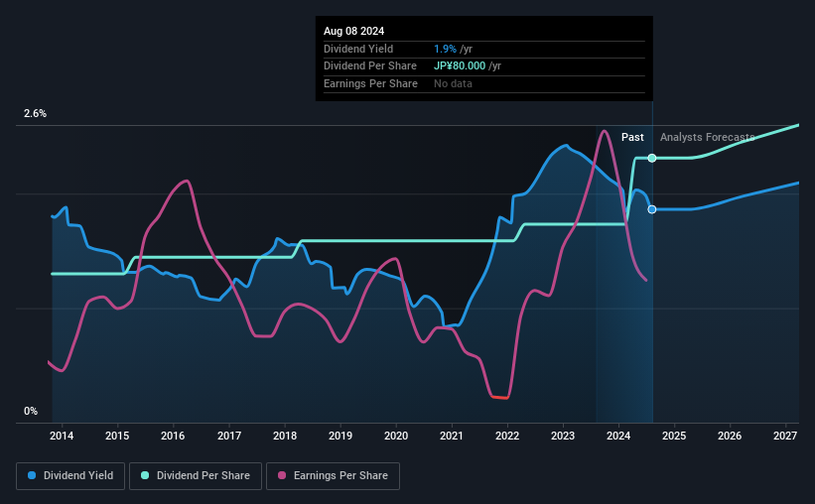Click the 2017 x-axis year label
The height and width of the screenshot is (504, 815).
228,436
